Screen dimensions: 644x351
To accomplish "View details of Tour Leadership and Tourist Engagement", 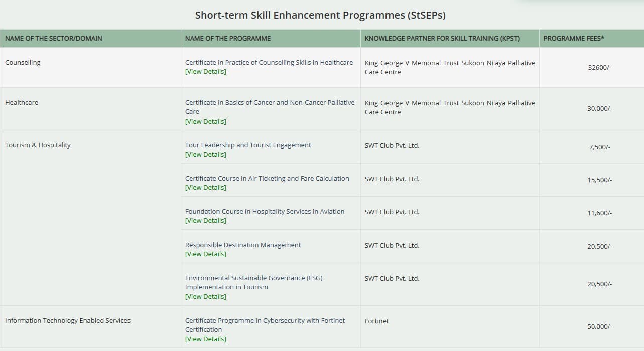I will point(205,155).
